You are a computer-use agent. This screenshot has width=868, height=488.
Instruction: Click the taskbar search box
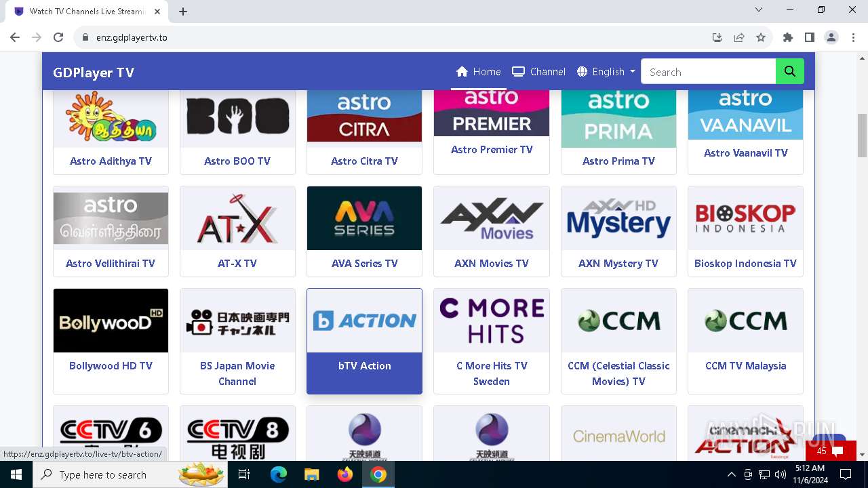pyautogui.click(x=130, y=474)
